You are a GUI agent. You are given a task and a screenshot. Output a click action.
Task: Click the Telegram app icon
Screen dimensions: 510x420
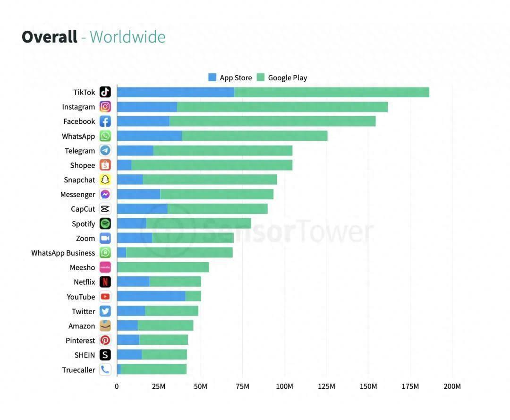[x=105, y=151]
